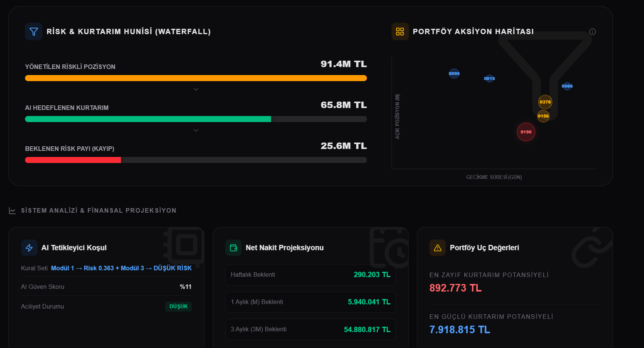644x348 pixels.
Task: Open the info icon on the Portföy Aksiyon Haritası card
Action: point(592,31)
